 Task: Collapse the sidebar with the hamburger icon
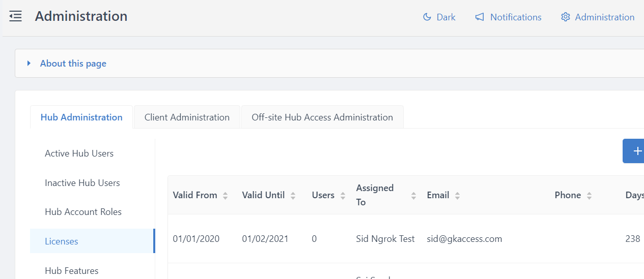(15, 16)
